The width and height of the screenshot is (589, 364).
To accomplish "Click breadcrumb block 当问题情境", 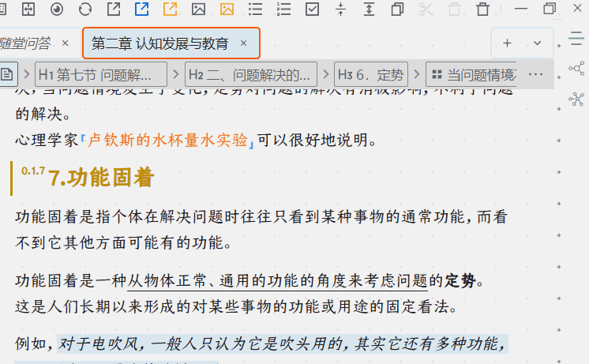I will 471,75.
